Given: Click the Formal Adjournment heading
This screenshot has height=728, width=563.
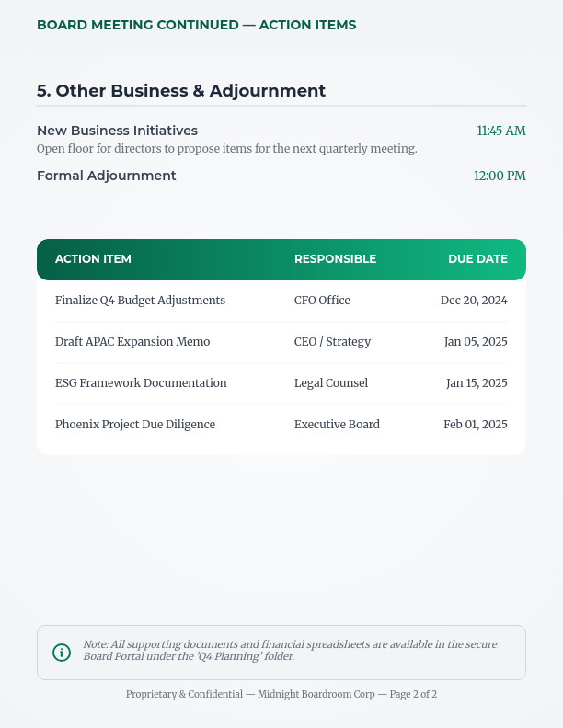Looking at the screenshot, I should click(x=106, y=176).
